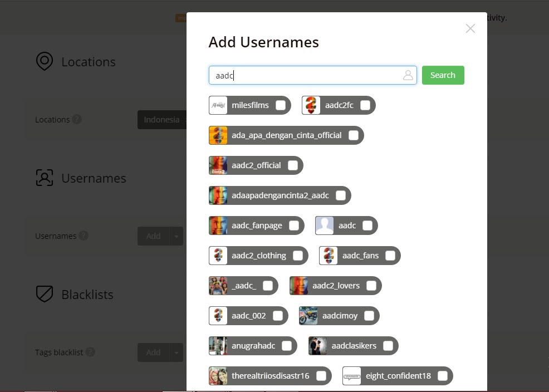Open the help tooltip icon next to Usernames label
The width and height of the screenshot is (549, 392).
[x=83, y=236]
